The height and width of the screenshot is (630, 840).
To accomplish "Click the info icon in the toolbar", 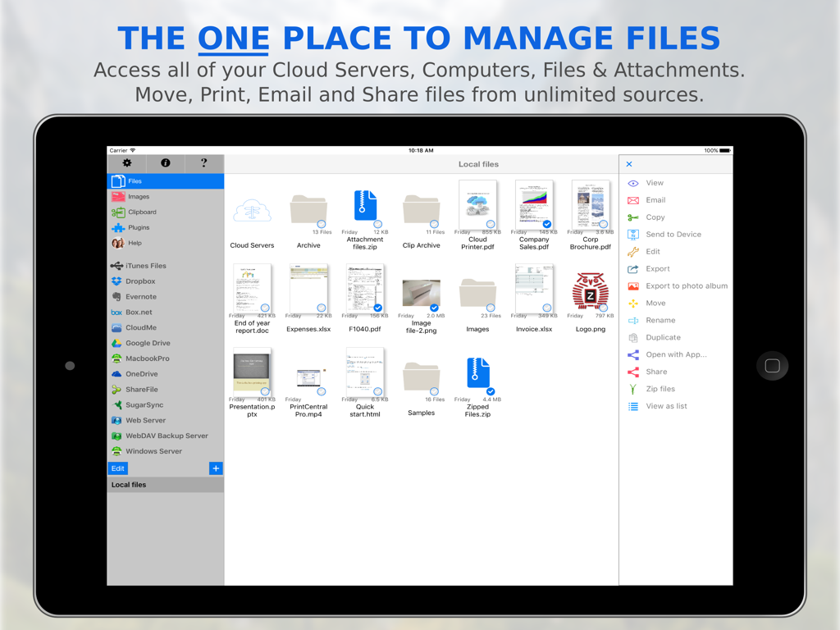I will (165, 163).
